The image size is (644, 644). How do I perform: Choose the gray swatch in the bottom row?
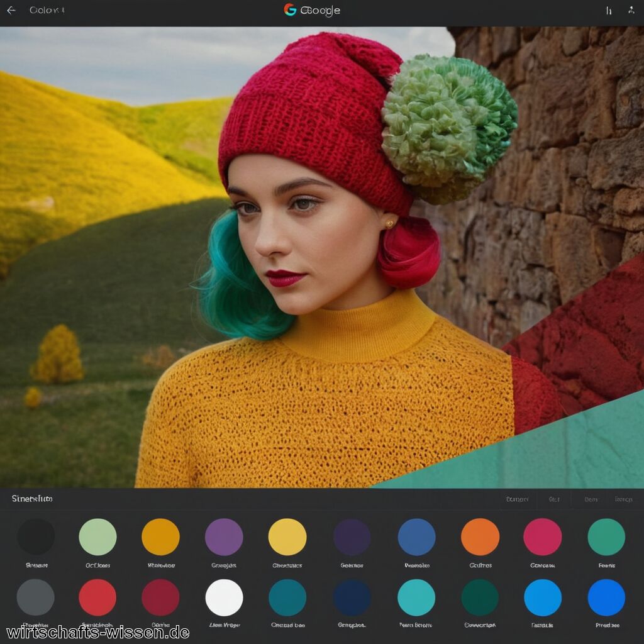(x=35, y=597)
